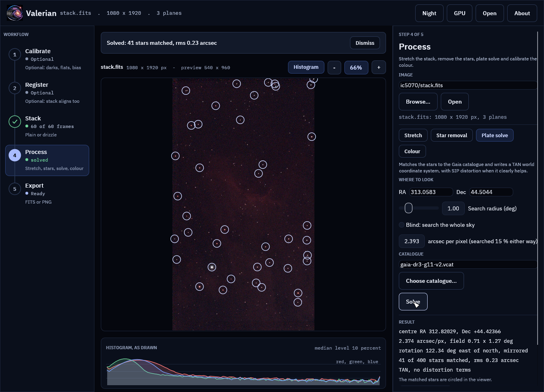Switch to the Star removal tab
The height and width of the screenshot is (392, 544).
[x=452, y=135]
